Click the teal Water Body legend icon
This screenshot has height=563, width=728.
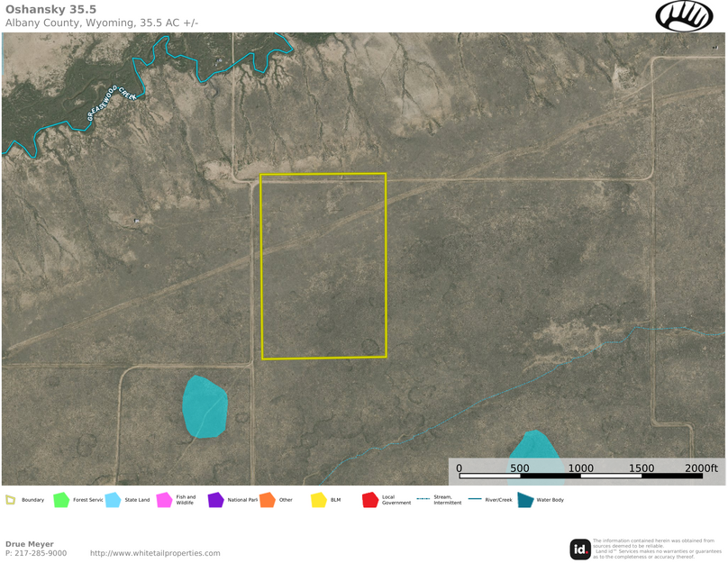[524, 500]
